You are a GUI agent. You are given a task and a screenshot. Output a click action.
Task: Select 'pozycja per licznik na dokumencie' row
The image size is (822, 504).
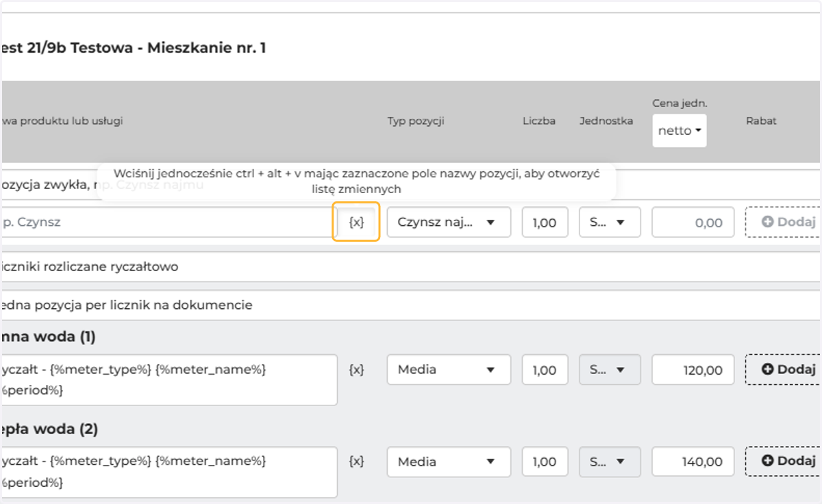click(x=410, y=305)
